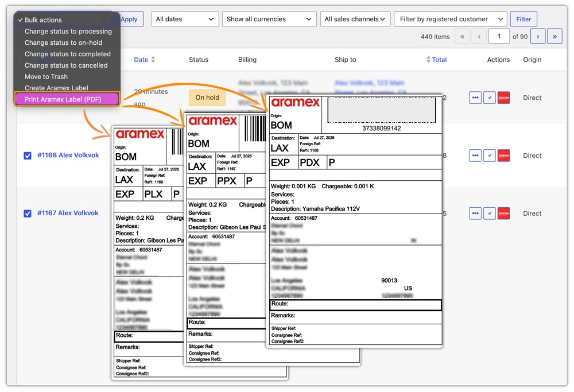Open order #1167 Alex Volkvok
This screenshot has height=392, width=574.
pos(68,213)
